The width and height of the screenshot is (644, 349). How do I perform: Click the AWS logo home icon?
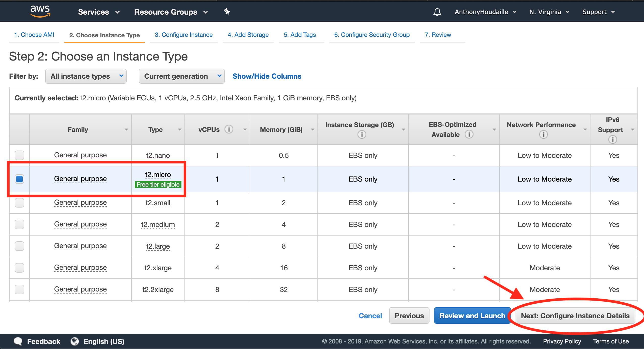40,12
